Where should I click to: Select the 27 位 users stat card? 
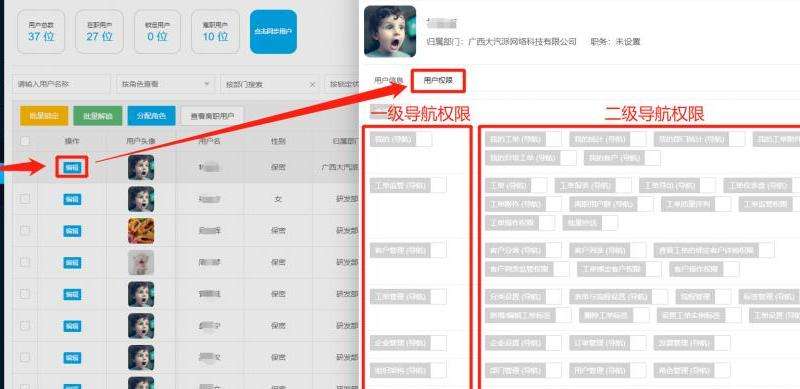(x=99, y=32)
